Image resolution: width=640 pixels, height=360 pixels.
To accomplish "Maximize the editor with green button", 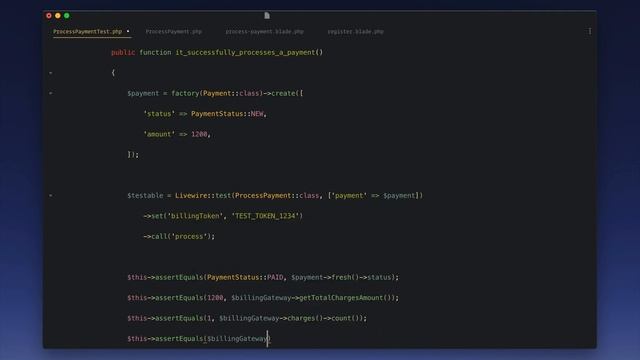I will pyautogui.click(x=67, y=16).
